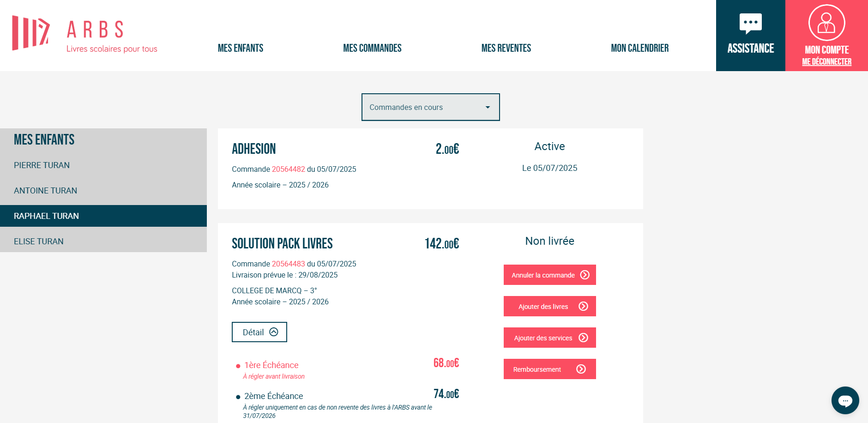
Task: Click the dropdown caret arrow
Action: [488, 107]
